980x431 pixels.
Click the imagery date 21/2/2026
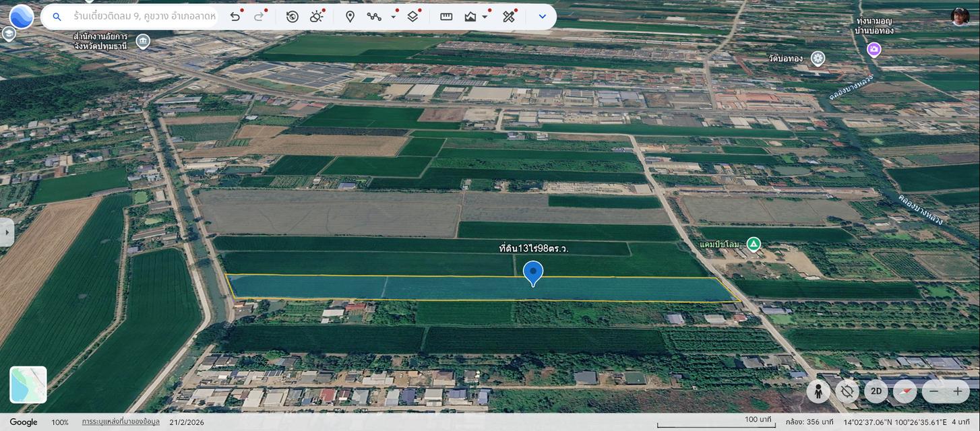click(x=188, y=422)
